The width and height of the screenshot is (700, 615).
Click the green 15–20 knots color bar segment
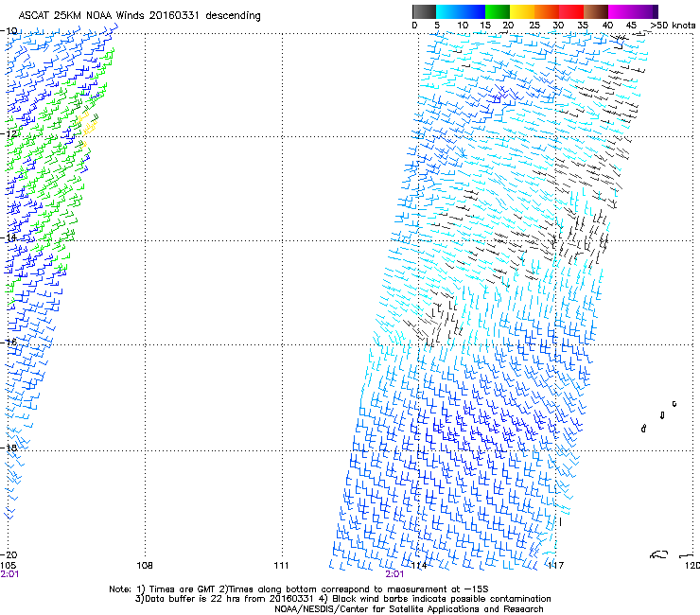[x=498, y=11]
